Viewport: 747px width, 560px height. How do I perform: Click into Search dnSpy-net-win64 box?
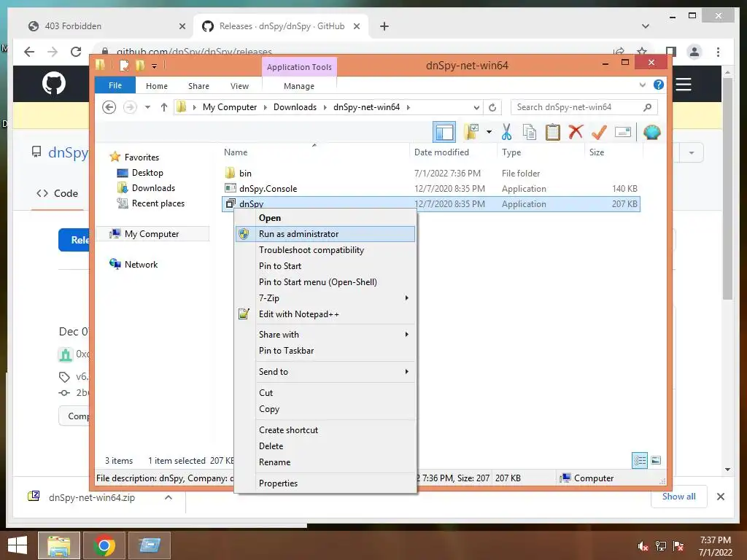click(584, 107)
